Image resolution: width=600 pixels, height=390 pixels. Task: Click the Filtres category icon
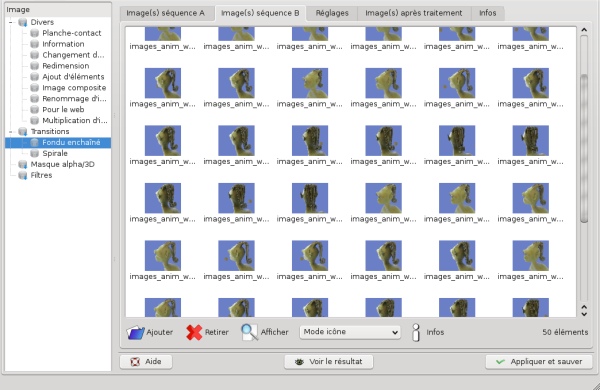[x=23, y=175]
